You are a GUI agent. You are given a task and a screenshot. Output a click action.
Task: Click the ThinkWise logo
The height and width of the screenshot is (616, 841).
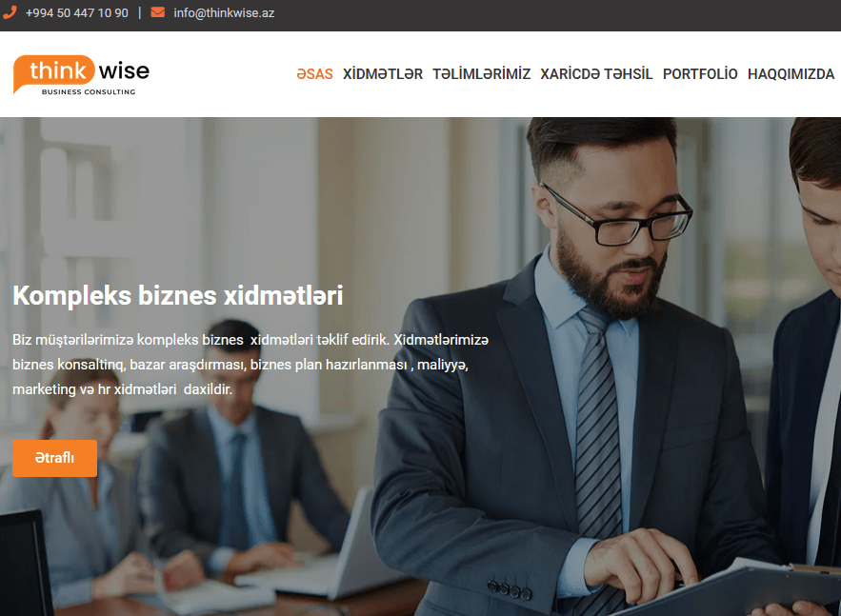(x=82, y=75)
